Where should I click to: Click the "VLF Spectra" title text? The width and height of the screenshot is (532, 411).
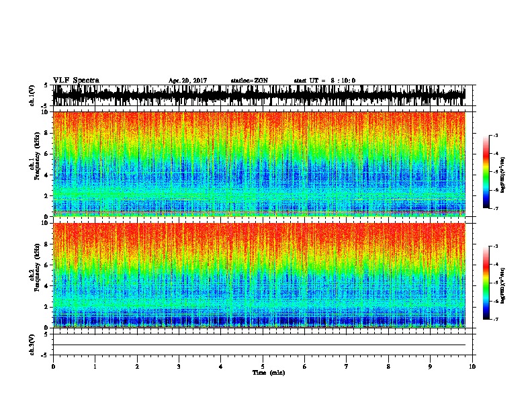76,81
